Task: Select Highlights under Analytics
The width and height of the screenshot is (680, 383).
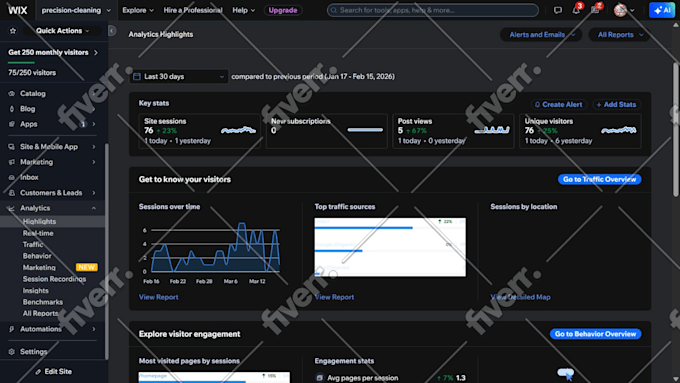Action: click(39, 222)
